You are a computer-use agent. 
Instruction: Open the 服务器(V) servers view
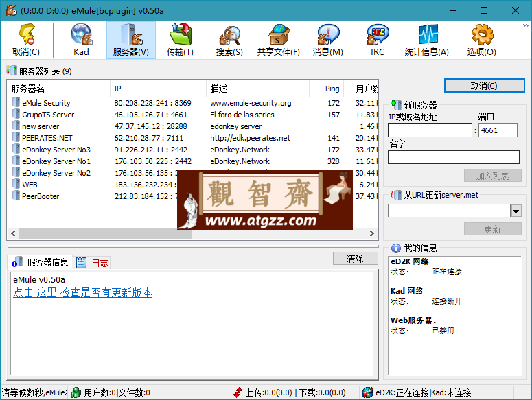[131, 40]
